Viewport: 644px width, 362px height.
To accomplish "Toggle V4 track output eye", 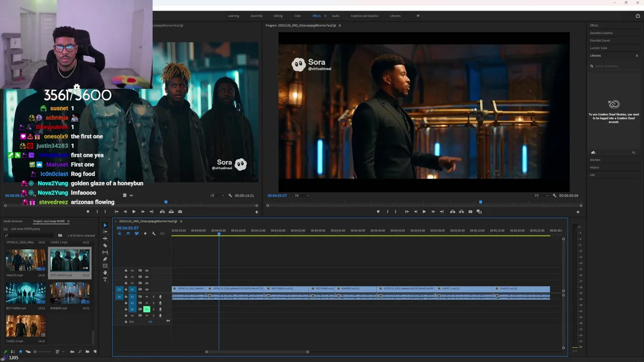I will [x=147, y=270].
